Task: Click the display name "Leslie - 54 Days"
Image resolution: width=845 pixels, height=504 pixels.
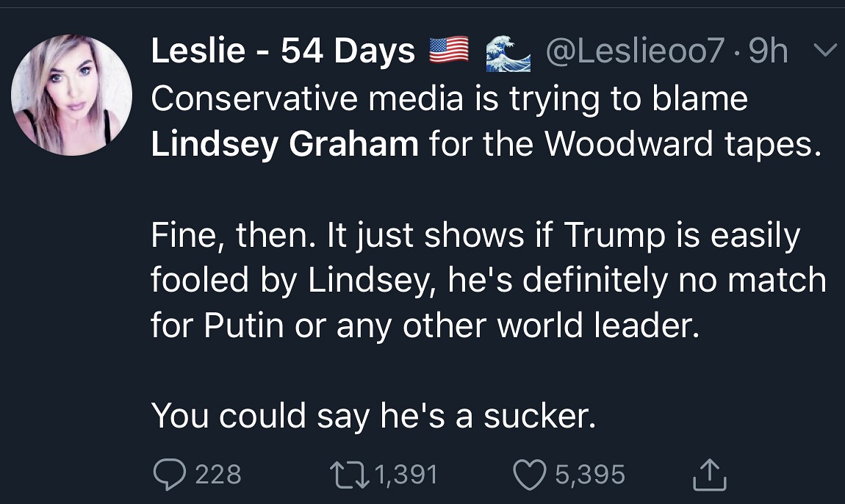Action: (283, 51)
